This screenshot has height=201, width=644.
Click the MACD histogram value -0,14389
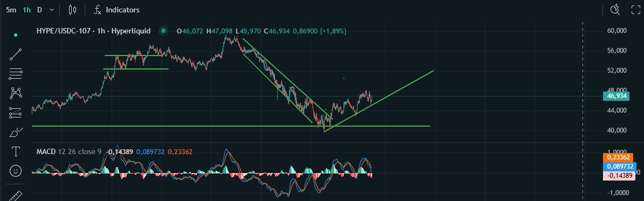[120, 152]
